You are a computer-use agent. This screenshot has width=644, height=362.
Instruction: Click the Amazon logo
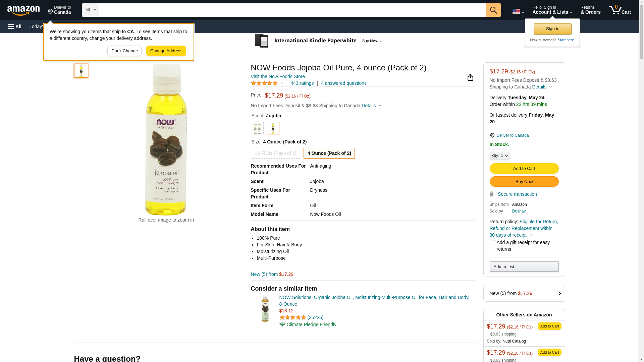pos(23,11)
